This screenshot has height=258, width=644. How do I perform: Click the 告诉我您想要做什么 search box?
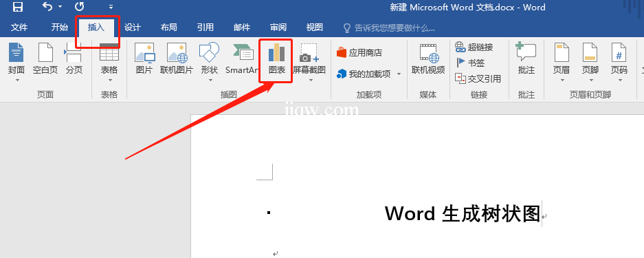pyautogui.click(x=390, y=28)
